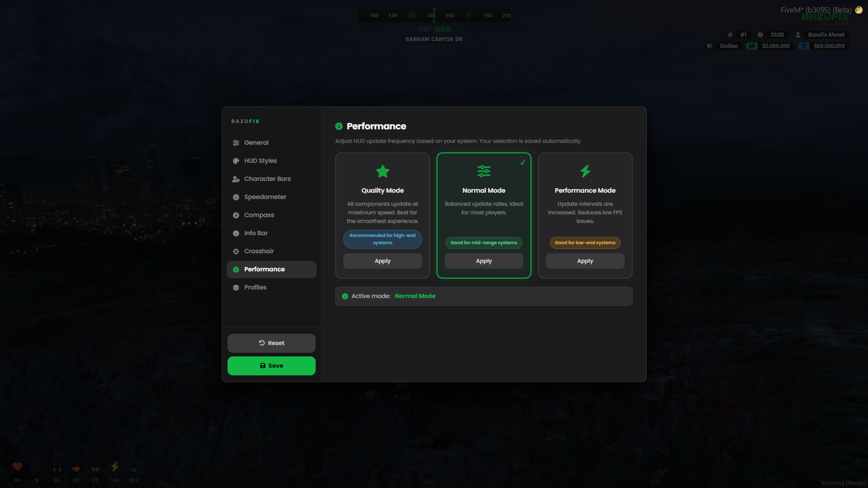The width and height of the screenshot is (868, 488).
Task: Click the Speedometer gauge icon
Action: (x=236, y=197)
